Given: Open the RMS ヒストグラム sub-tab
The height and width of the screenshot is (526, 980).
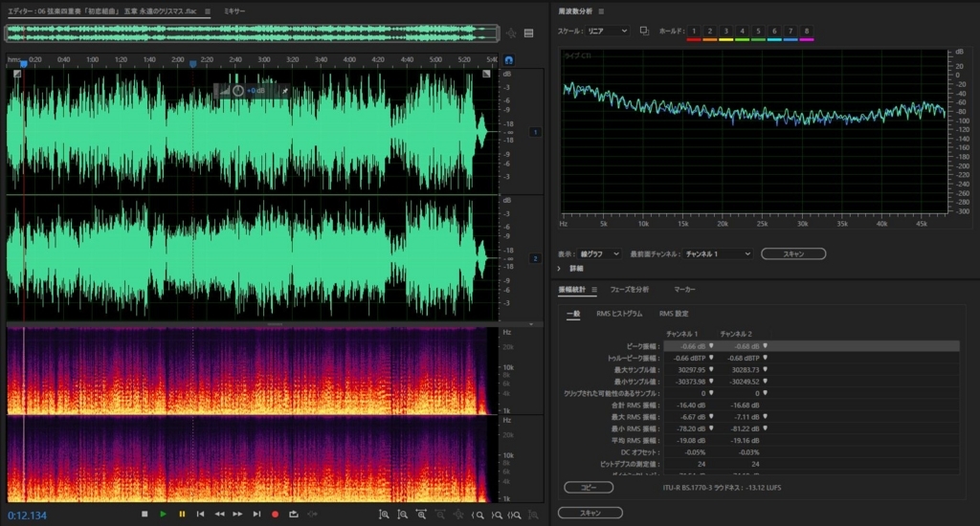Looking at the screenshot, I should (619, 314).
